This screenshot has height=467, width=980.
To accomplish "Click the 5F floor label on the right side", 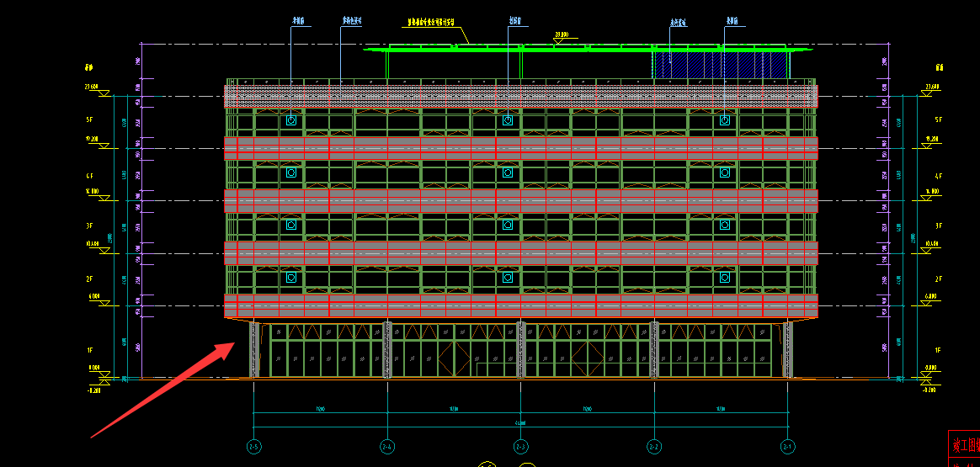I will tap(938, 119).
